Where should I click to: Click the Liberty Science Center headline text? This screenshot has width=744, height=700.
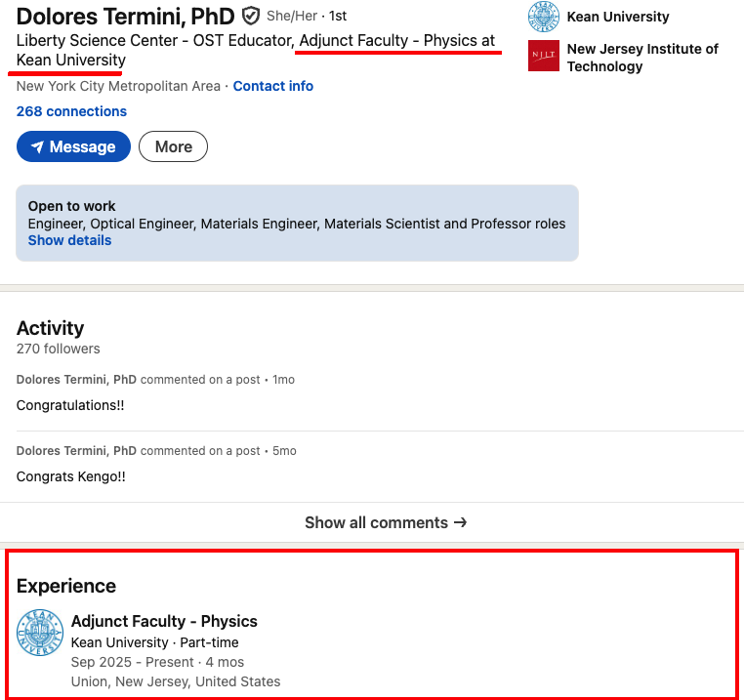pyautogui.click(x=256, y=51)
